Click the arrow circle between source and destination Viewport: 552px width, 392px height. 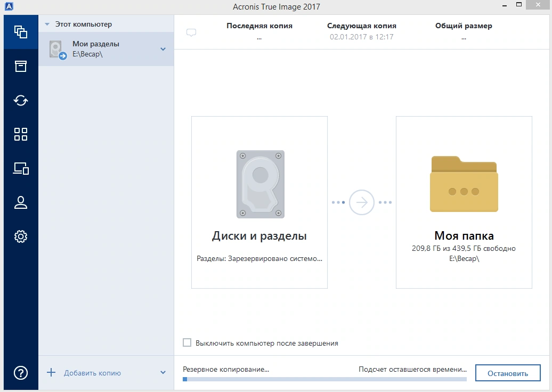[362, 202]
